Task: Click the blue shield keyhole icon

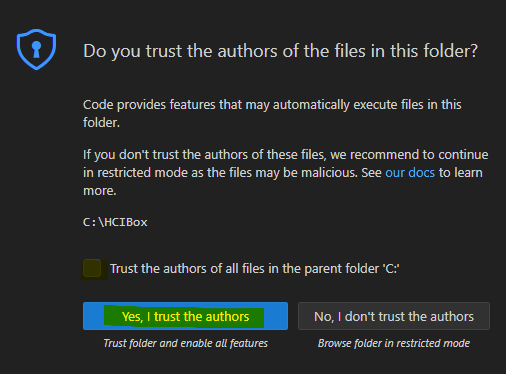Action: (36, 49)
